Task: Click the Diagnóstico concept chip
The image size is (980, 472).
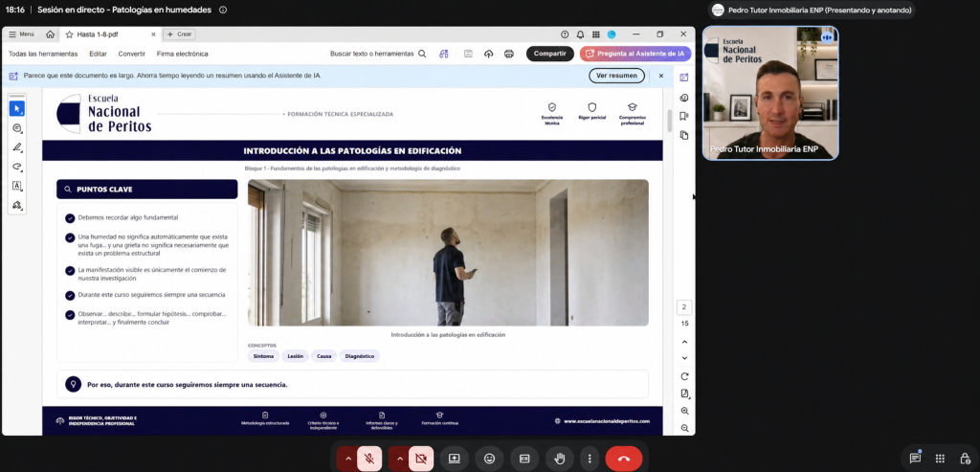Action: (360, 356)
